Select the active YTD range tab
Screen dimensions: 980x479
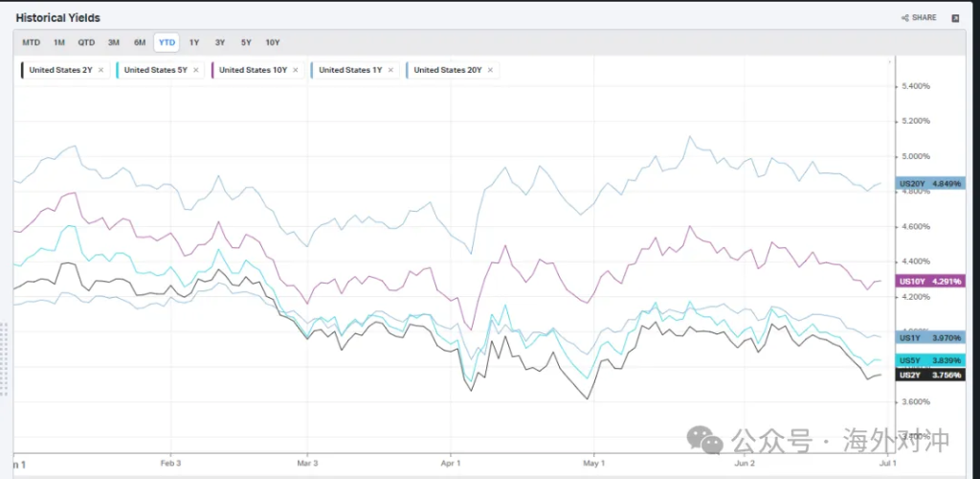pyautogui.click(x=167, y=42)
